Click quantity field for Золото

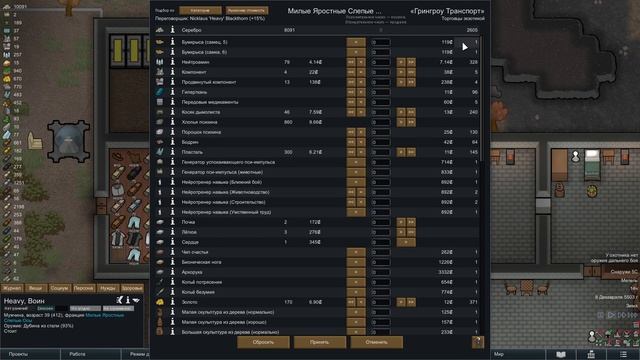(380, 302)
